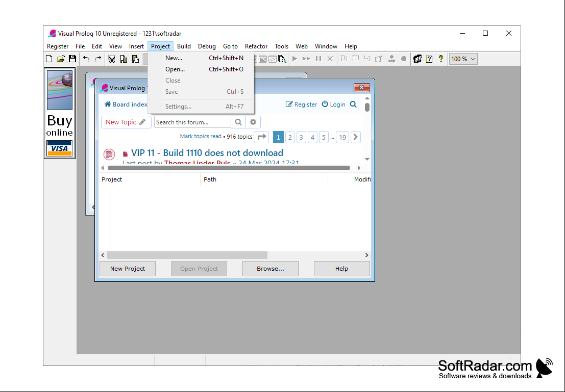This screenshot has height=392, width=565.
Task: Click the next page chevron in pagination
Action: pyautogui.click(x=356, y=137)
